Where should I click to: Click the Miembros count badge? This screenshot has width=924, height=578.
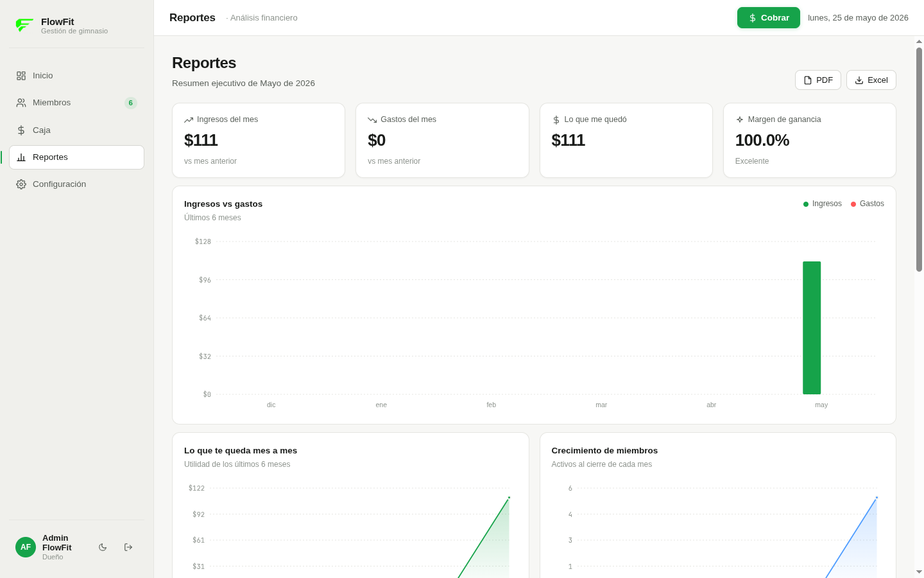pos(131,103)
